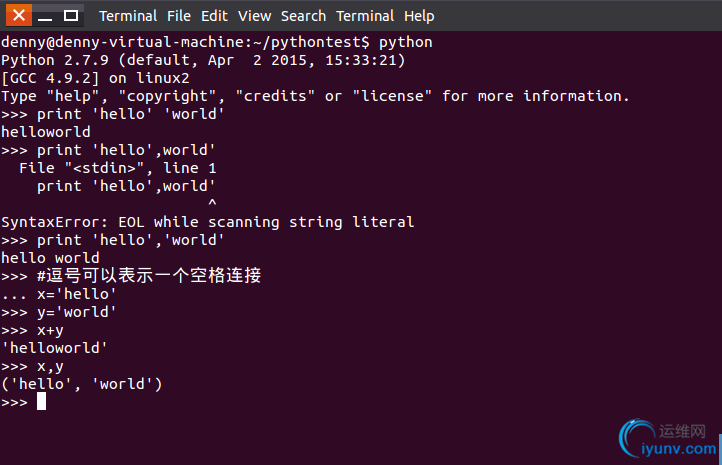Click the blinking cursor at the last prompt

tap(41, 401)
